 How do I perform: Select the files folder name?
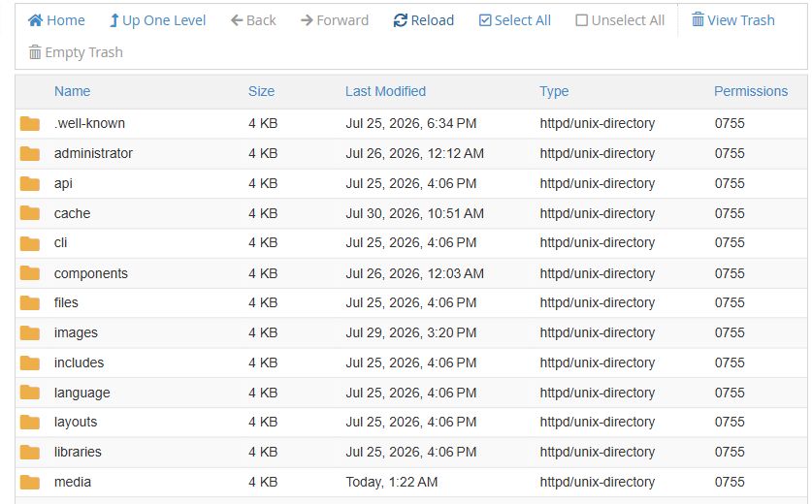click(x=66, y=302)
